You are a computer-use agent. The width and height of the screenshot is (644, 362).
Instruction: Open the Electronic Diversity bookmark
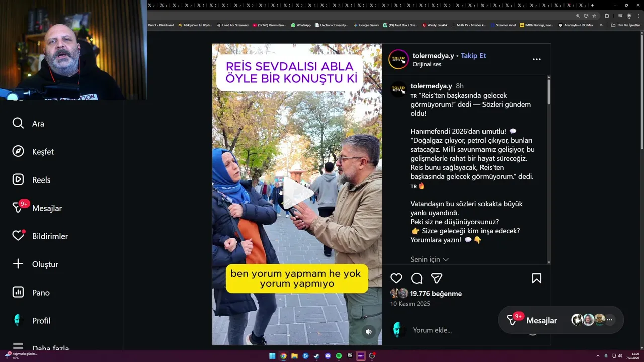point(332,25)
